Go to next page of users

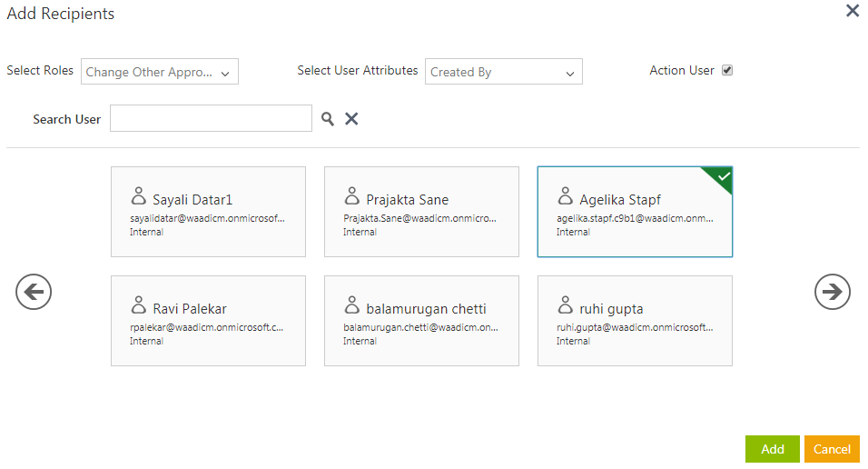[x=832, y=292]
